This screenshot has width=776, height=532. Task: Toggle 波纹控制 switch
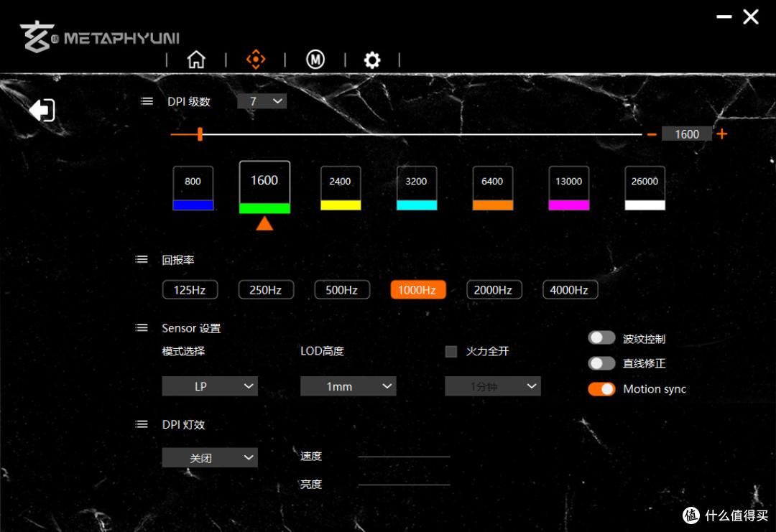(x=601, y=337)
